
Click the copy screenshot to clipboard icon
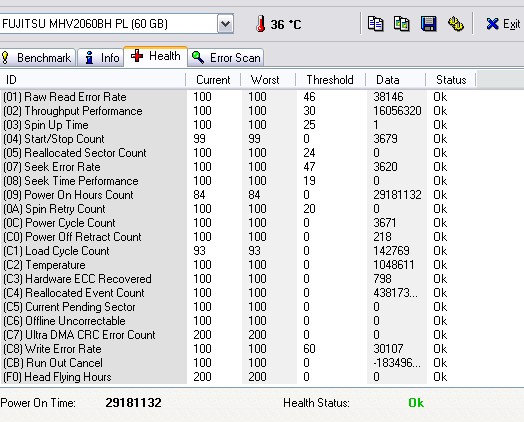(402, 24)
